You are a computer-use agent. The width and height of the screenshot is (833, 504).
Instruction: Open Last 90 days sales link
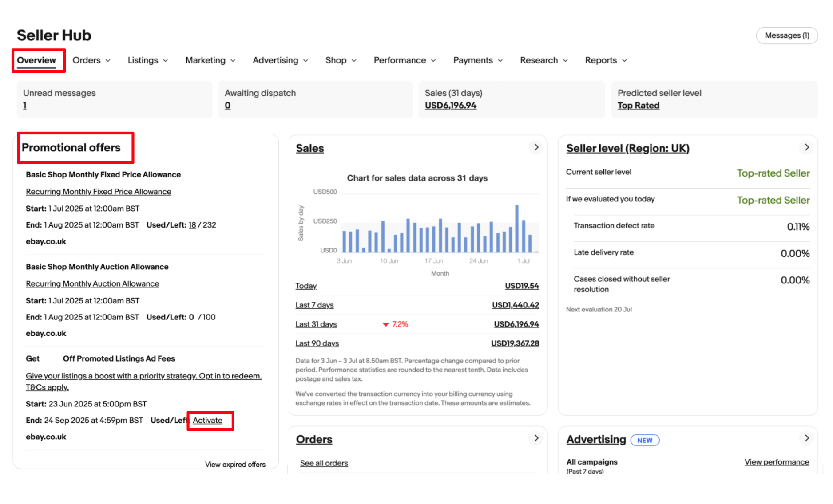pos(317,343)
